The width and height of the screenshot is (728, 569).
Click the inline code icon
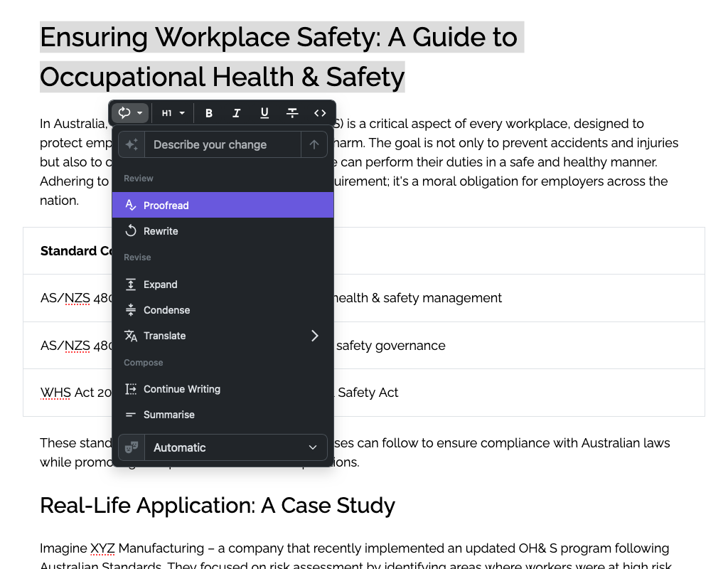(320, 113)
